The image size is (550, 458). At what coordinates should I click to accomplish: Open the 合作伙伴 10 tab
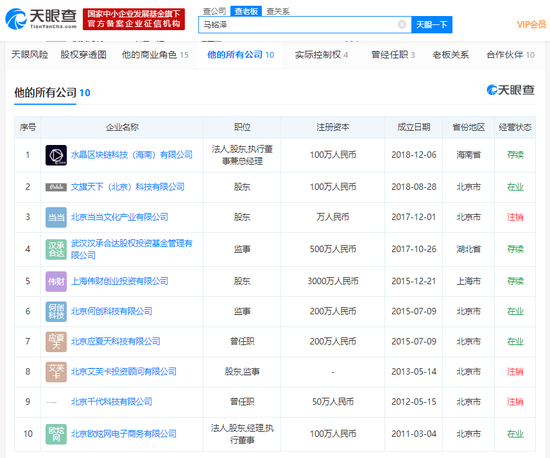(510, 55)
